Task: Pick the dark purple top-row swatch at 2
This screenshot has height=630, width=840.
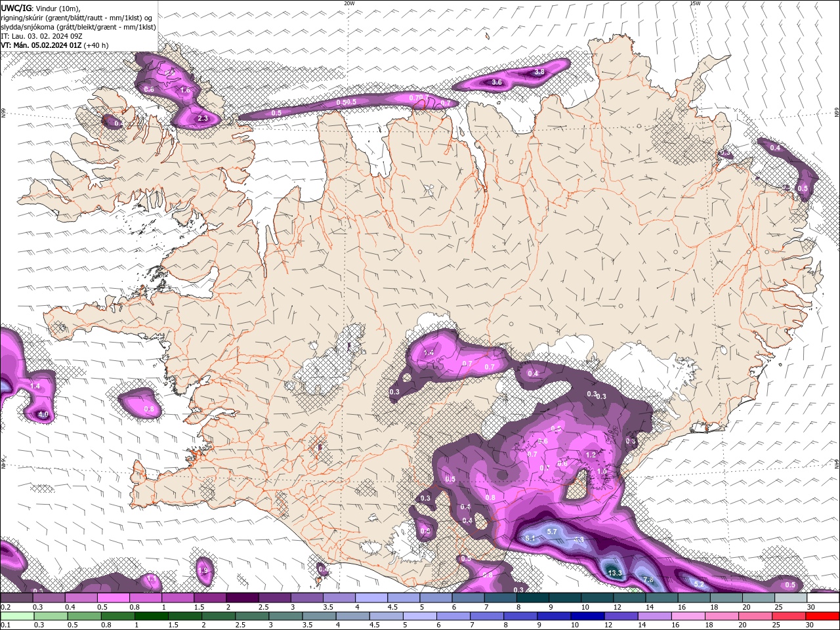Action: [242, 598]
